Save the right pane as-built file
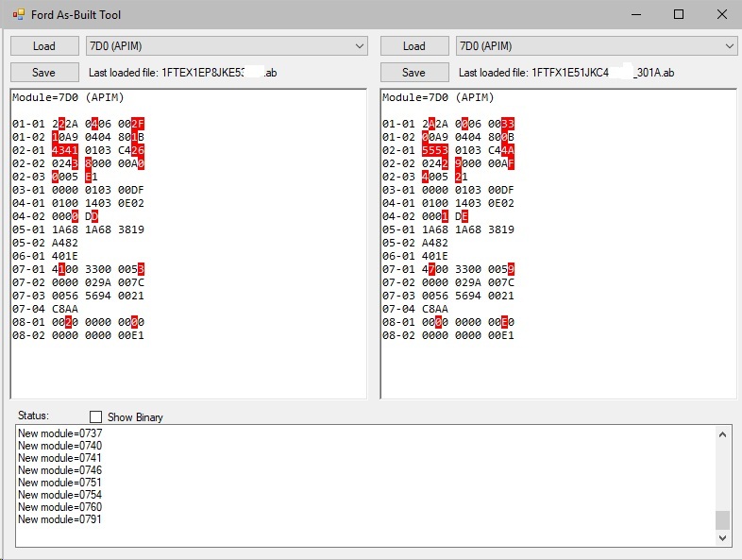The height and width of the screenshot is (560, 742). [x=413, y=73]
